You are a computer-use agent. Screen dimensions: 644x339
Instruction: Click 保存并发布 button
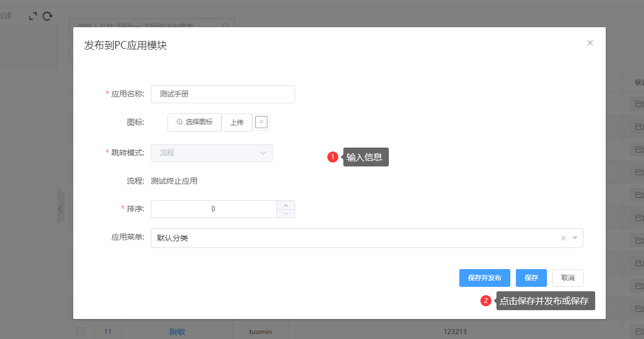pyautogui.click(x=484, y=278)
